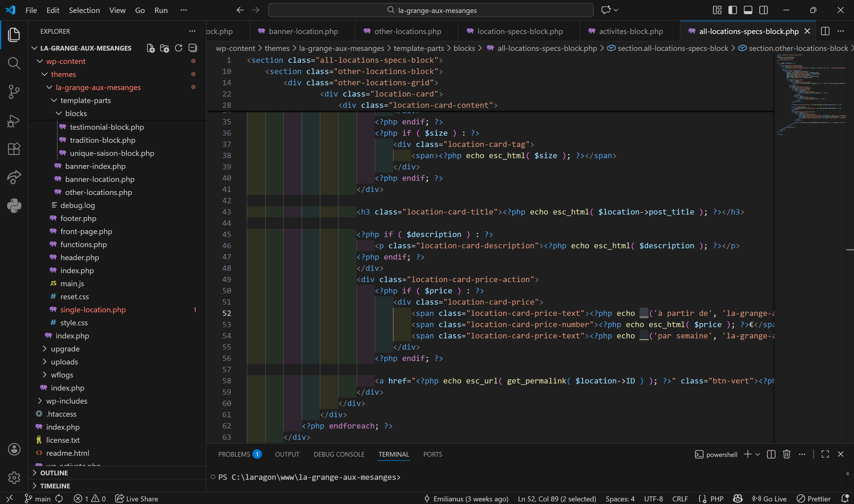This screenshot has height=504, width=854.
Task: Click Go Live in status bar
Action: tap(769, 499)
